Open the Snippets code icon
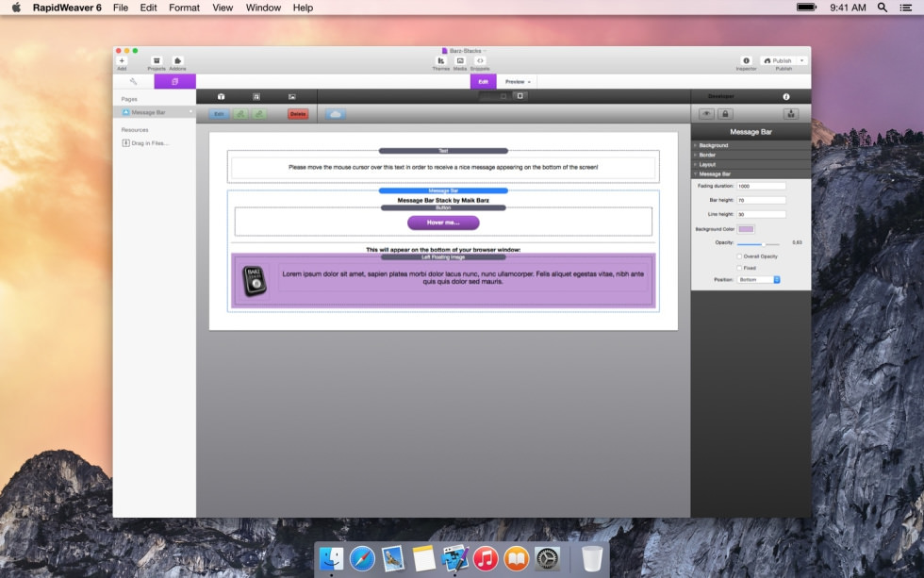This screenshot has width=924, height=578. point(480,60)
